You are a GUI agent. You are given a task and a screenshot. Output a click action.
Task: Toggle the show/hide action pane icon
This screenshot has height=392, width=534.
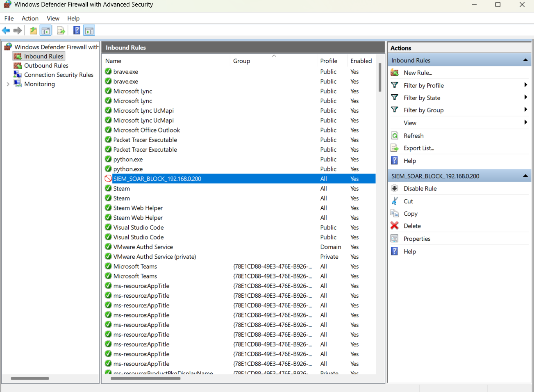coord(89,30)
